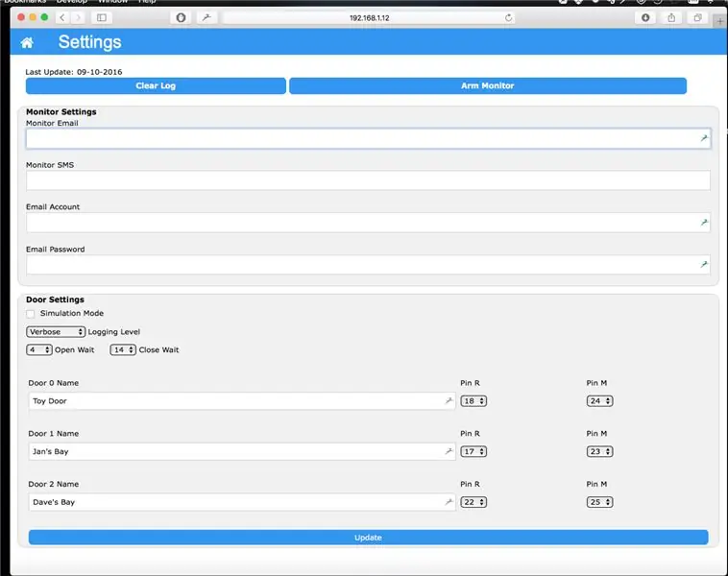The image size is (728, 576).
Task: Click the Clear Log button
Action: (156, 85)
